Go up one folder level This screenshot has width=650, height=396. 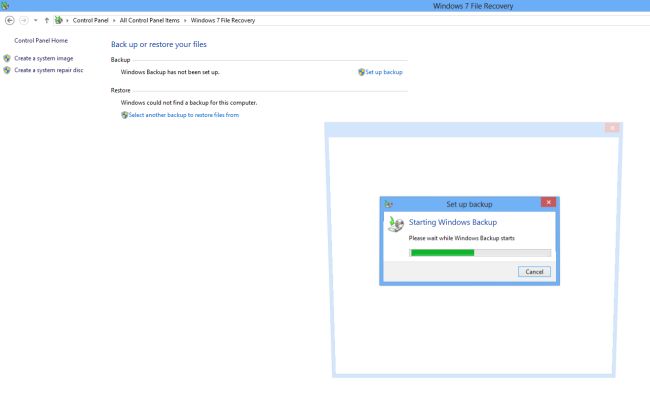coord(46,20)
